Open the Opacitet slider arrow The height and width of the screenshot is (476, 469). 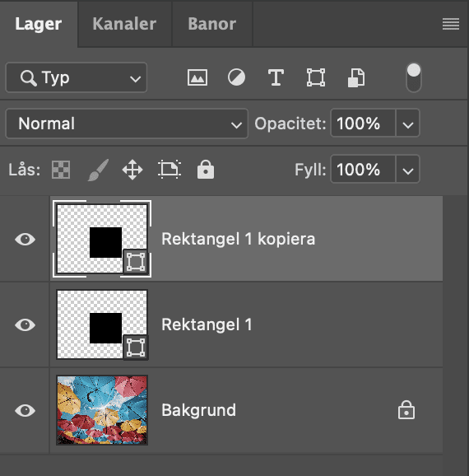point(408,124)
